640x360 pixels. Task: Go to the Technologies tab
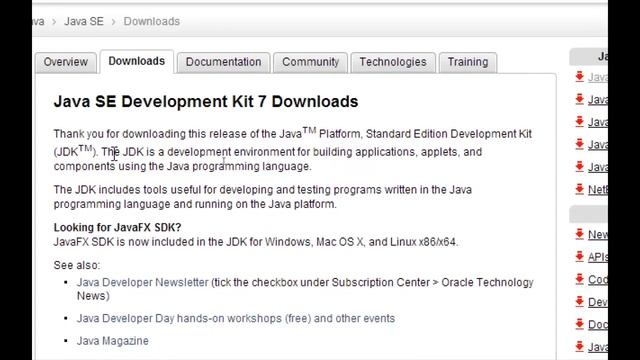point(393,62)
